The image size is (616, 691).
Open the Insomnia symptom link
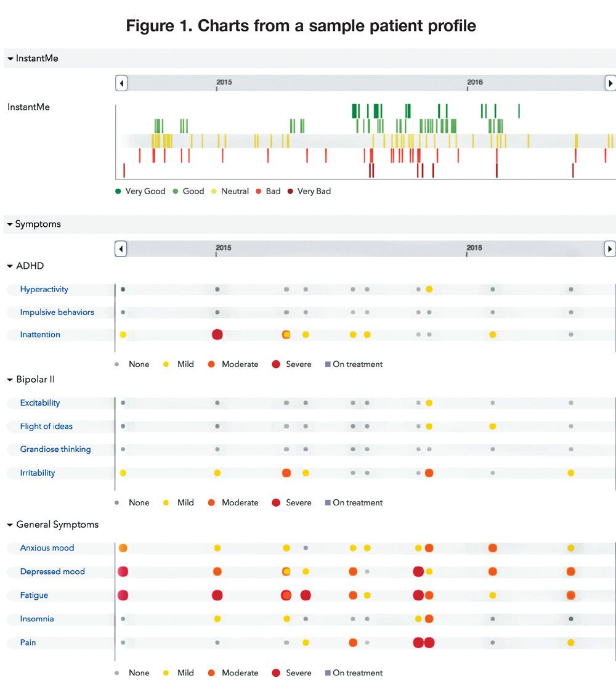pos(37,619)
